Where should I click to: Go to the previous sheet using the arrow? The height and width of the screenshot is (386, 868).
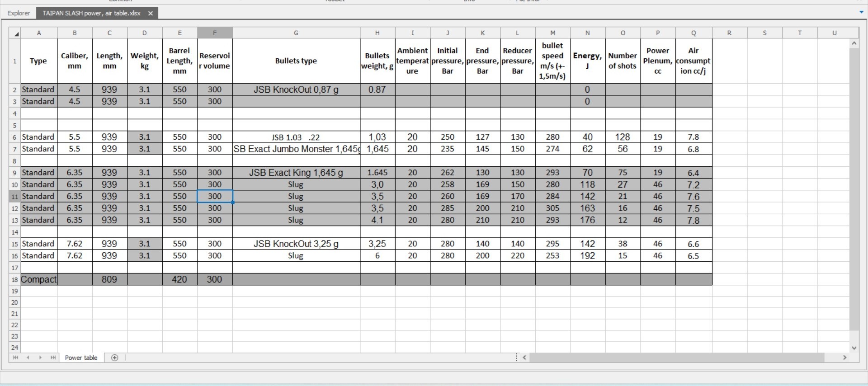pyautogui.click(x=28, y=358)
